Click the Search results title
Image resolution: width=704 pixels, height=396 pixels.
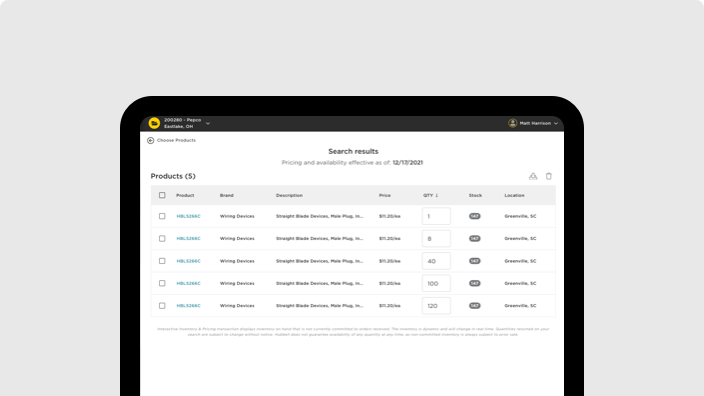(353, 151)
